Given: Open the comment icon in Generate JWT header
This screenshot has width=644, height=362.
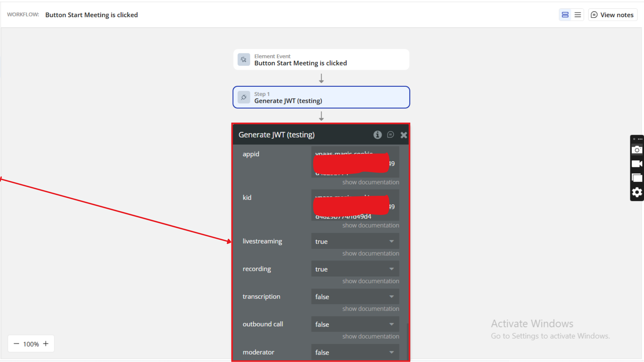Looking at the screenshot, I should click(390, 135).
